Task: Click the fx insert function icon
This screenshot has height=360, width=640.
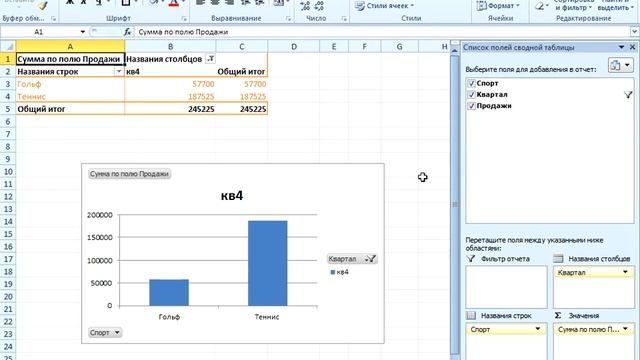Action: coord(127,32)
